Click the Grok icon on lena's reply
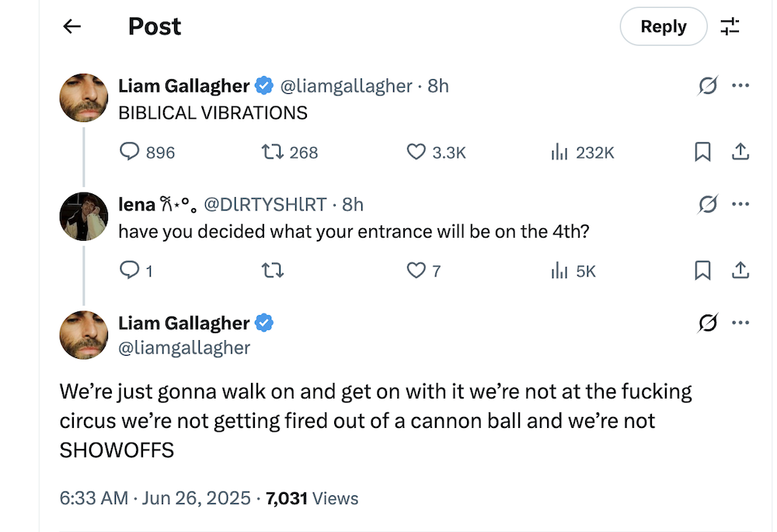The image size is (777, 532). (707, 205)
